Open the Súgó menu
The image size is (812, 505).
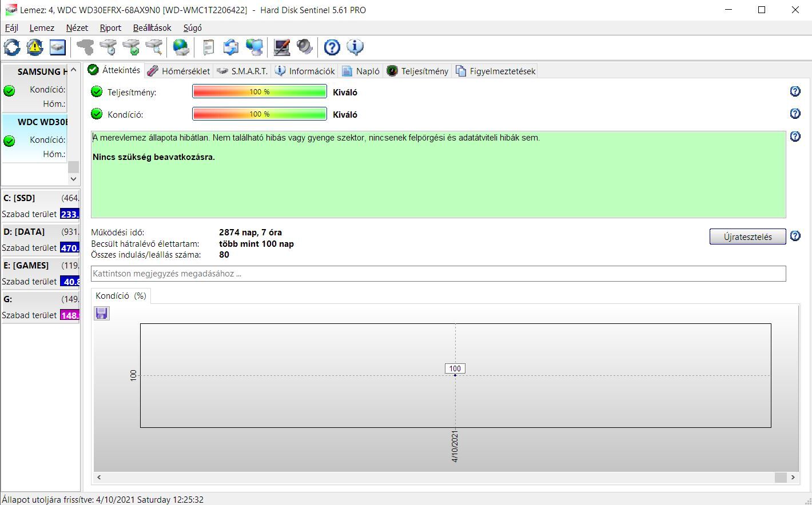point(193,27)
